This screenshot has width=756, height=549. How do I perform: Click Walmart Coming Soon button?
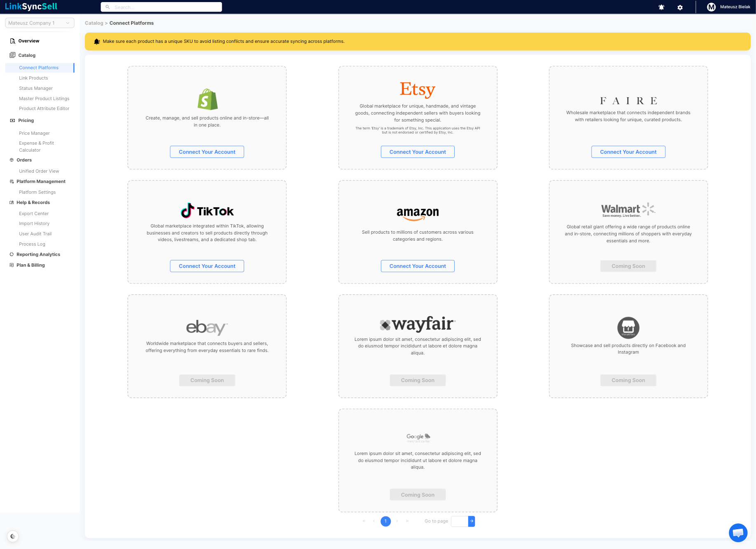pyautogui.click(x=628, y=266)
